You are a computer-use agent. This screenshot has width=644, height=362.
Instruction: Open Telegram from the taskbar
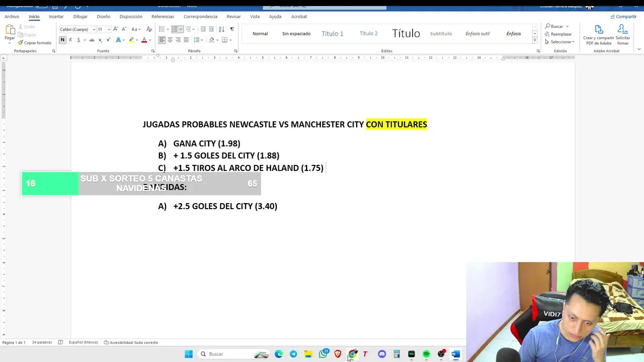coord(293,354)
